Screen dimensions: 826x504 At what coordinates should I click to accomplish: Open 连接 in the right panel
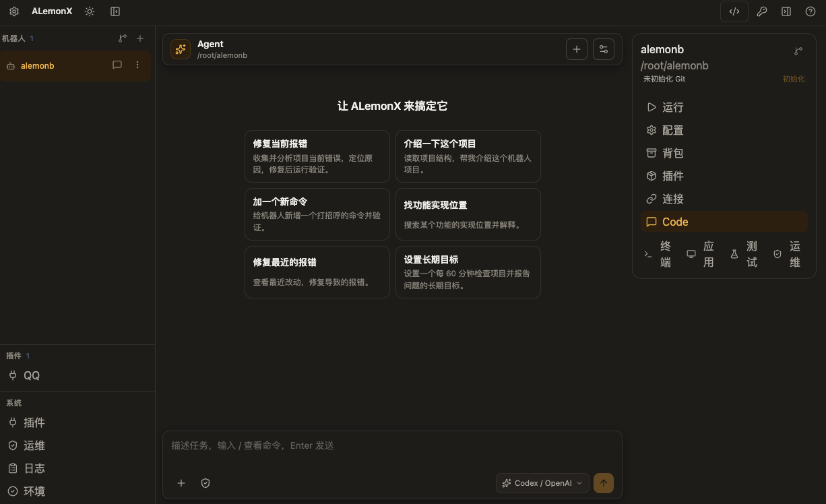(x=724, y=199)
